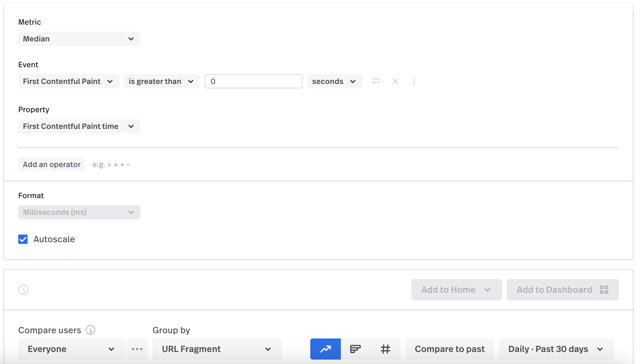This screenshot has width=637, height=364.
Task: Open the Median metric dropdown
Action: point(79,39)
